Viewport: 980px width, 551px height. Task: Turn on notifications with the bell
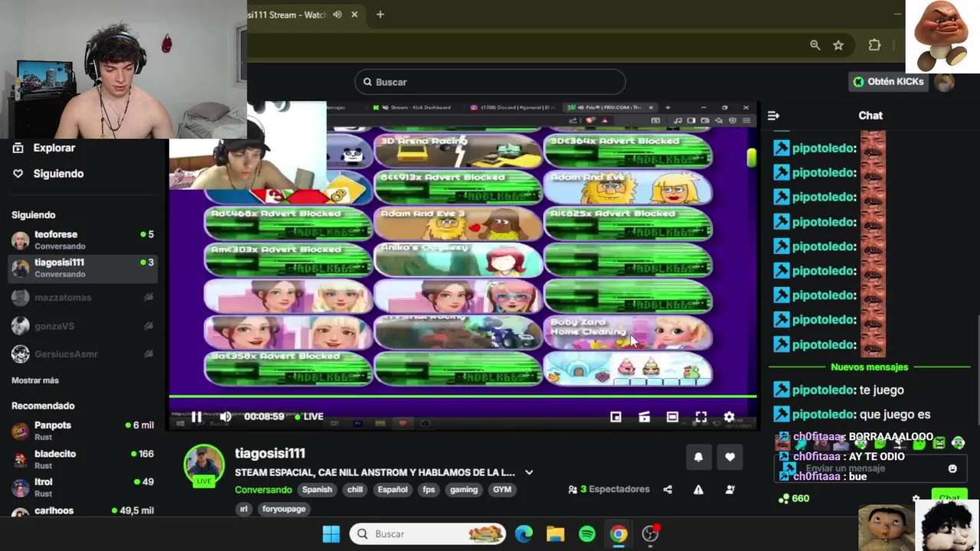tap(698, 457)
